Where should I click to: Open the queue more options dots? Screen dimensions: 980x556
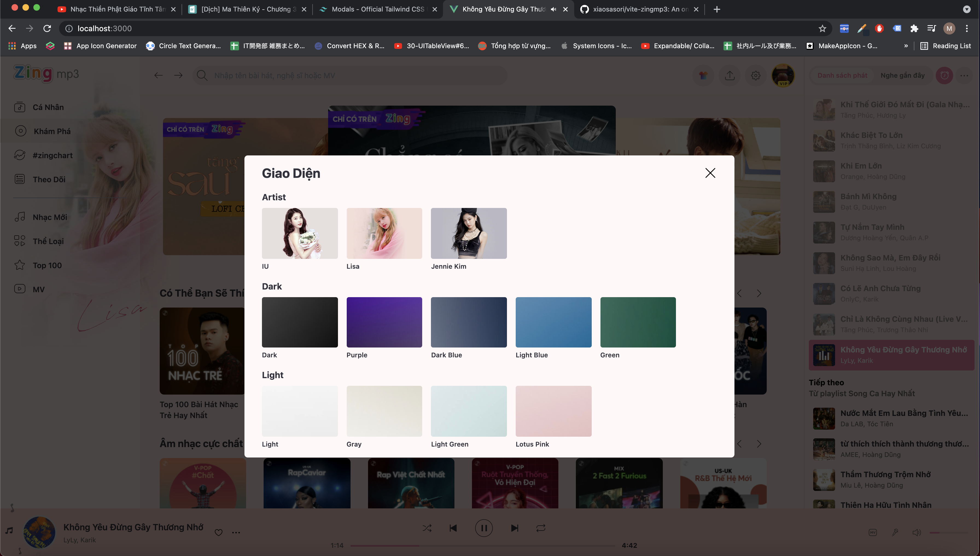(964, 75)
